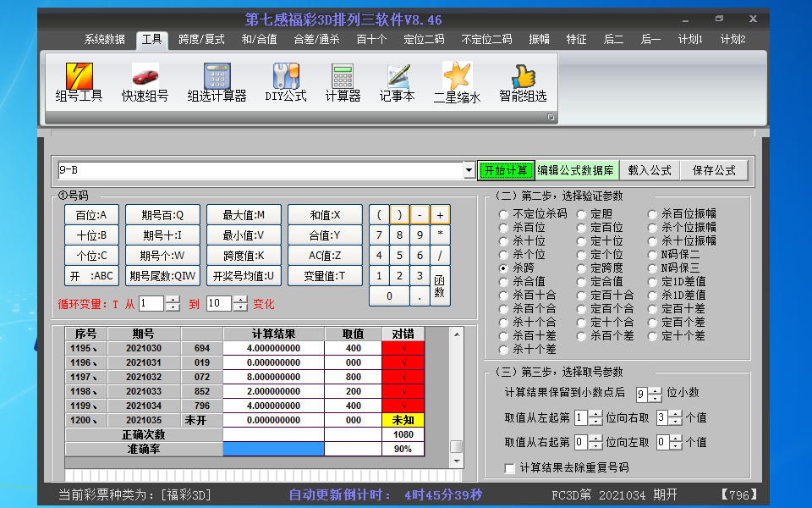Expand the formula dropdown list arrow

pos(469,170)
